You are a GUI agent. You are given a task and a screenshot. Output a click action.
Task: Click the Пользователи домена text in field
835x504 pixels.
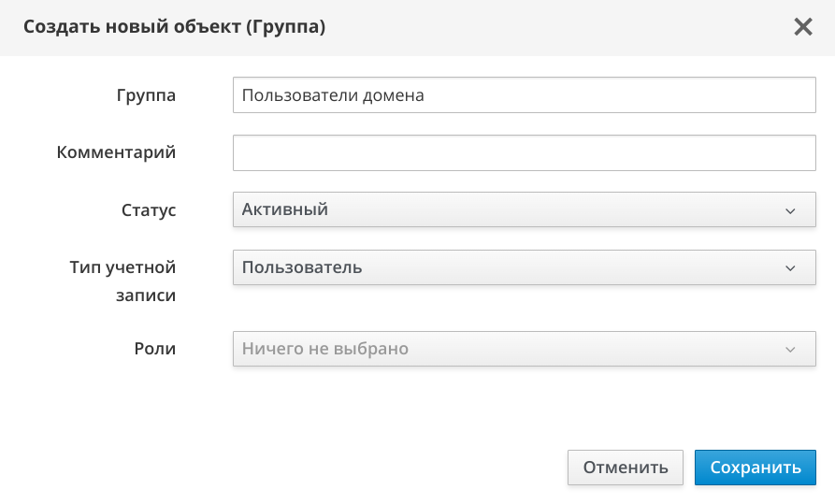click(333, 95)
